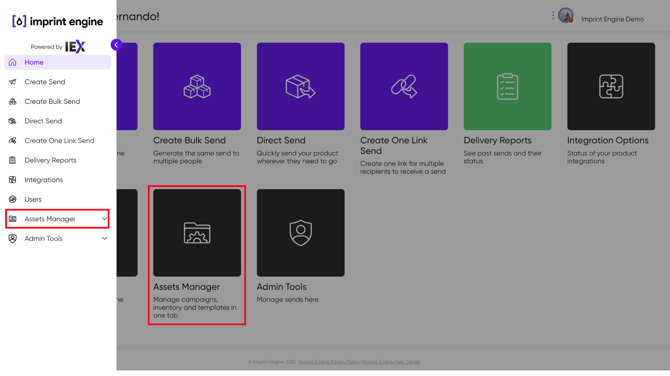670x376 pixels.
Task: Open the Assets Manager folder-gear tile
Action: pos(197,233)
